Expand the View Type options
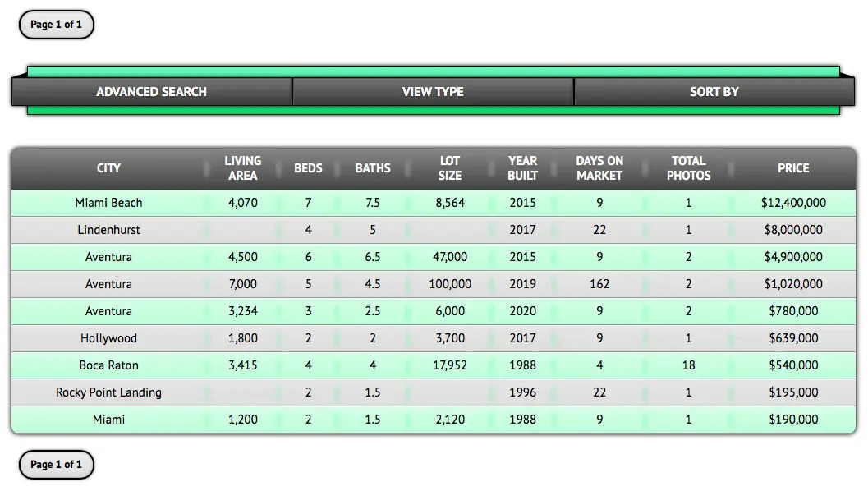 (433, 92)
